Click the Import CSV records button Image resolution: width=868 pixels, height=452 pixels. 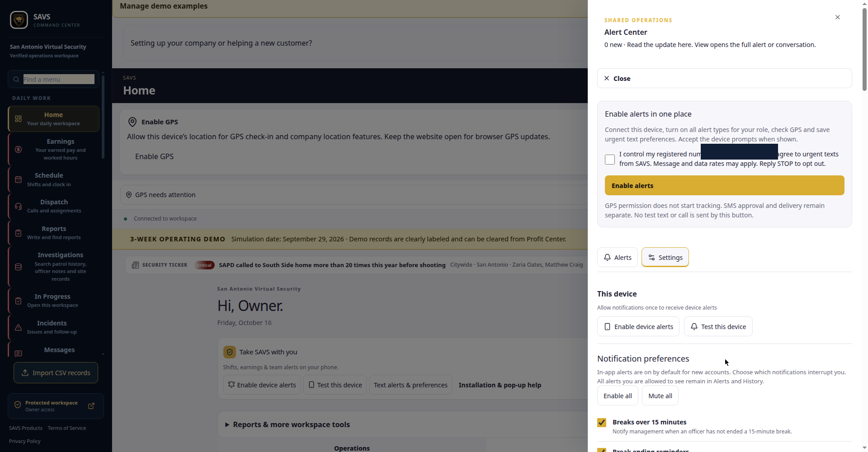(x=56, y=372)
